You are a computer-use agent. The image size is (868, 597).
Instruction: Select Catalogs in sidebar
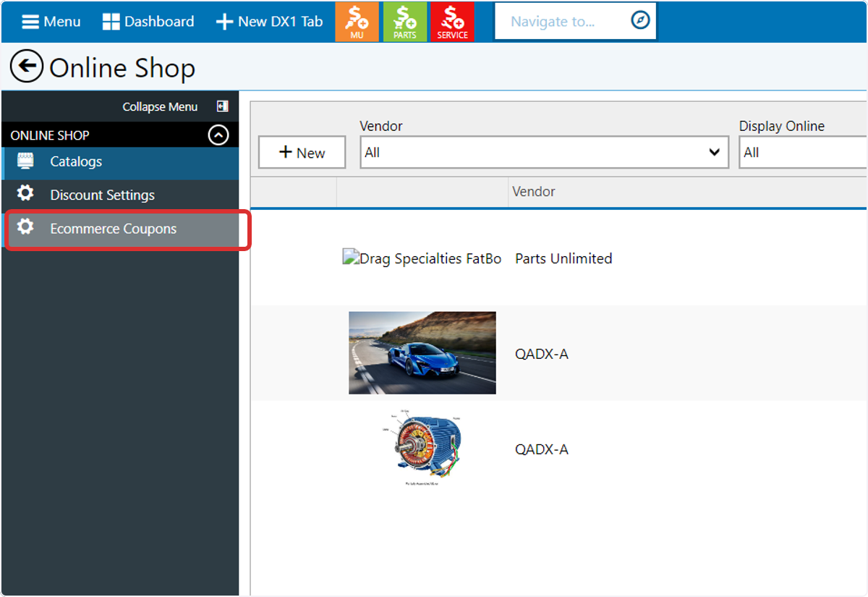pos(120,161)
